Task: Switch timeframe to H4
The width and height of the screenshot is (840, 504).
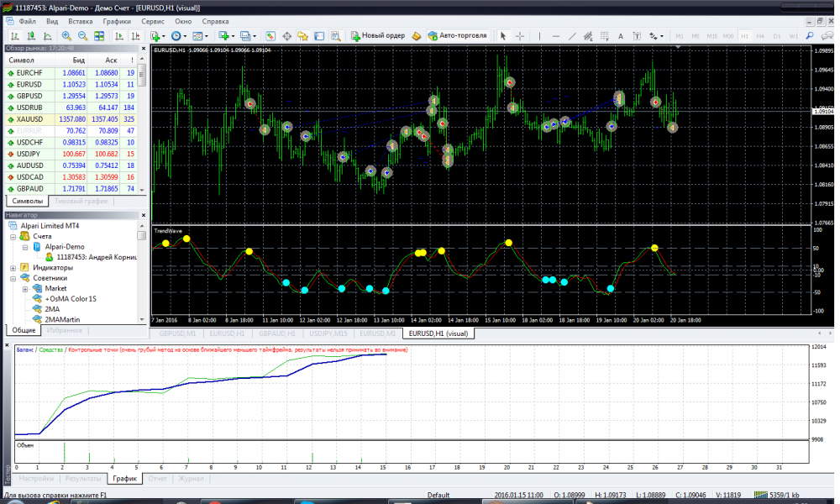Action: click(x=760, y=36)
